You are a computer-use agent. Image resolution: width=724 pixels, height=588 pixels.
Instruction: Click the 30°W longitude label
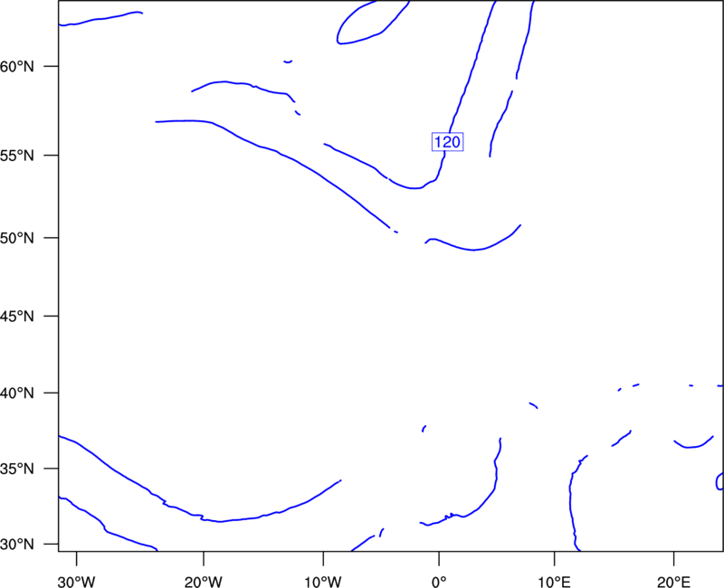click(x=77, y=582)
